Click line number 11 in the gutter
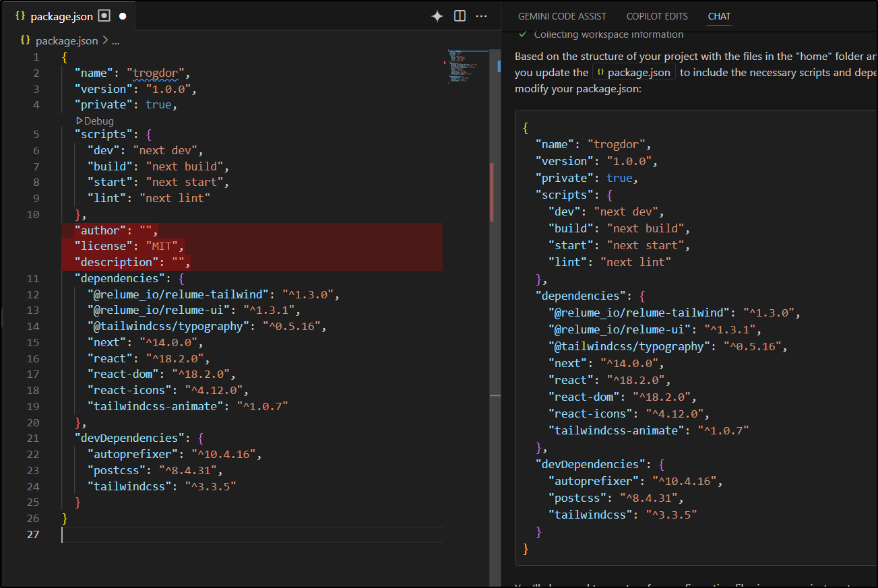This screenshot has width=878, height=588. (x=33, y=278)
